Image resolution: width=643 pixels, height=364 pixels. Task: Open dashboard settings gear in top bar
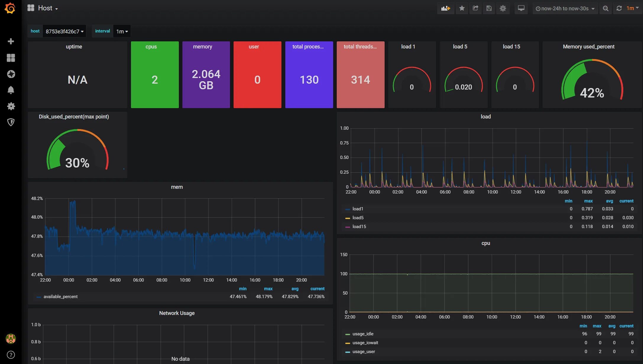point(503,8)
